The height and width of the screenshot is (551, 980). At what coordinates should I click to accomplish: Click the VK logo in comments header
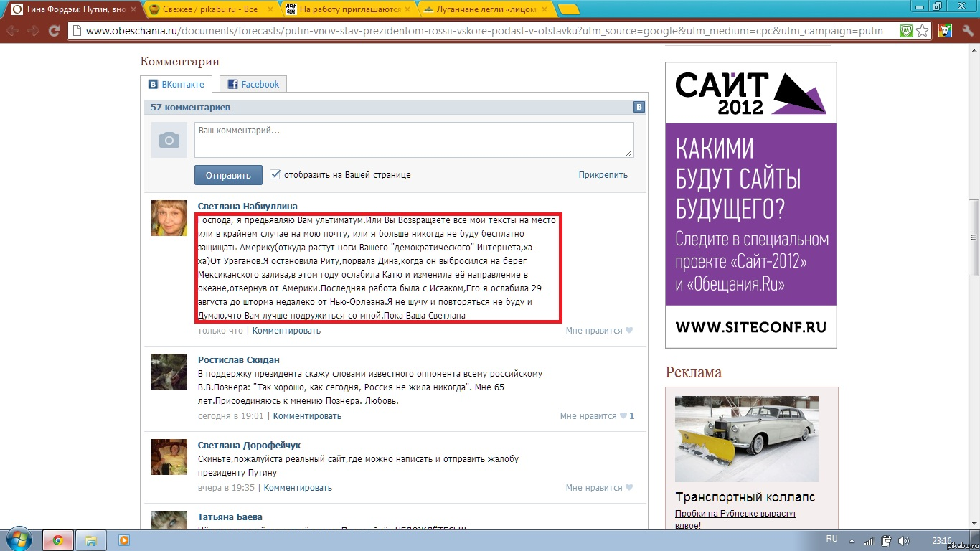point(639,108)
